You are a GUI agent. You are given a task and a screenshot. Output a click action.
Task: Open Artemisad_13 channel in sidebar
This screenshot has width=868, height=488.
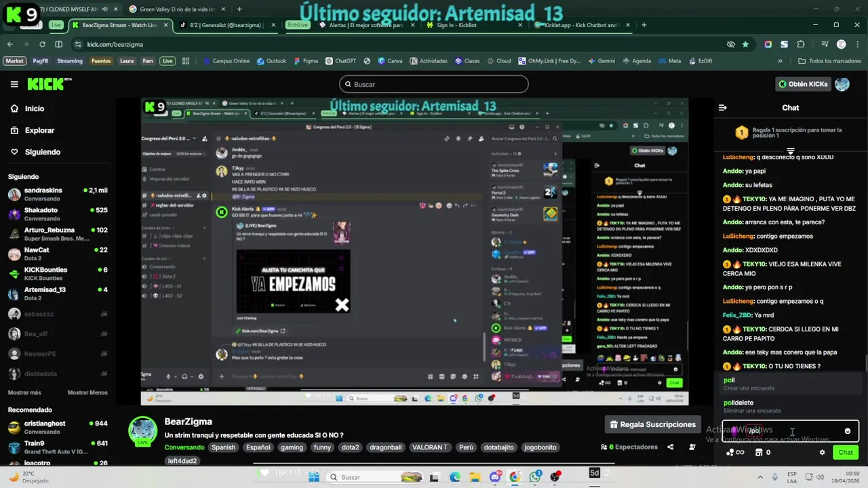pyautogui.click(x=57, y=293)
